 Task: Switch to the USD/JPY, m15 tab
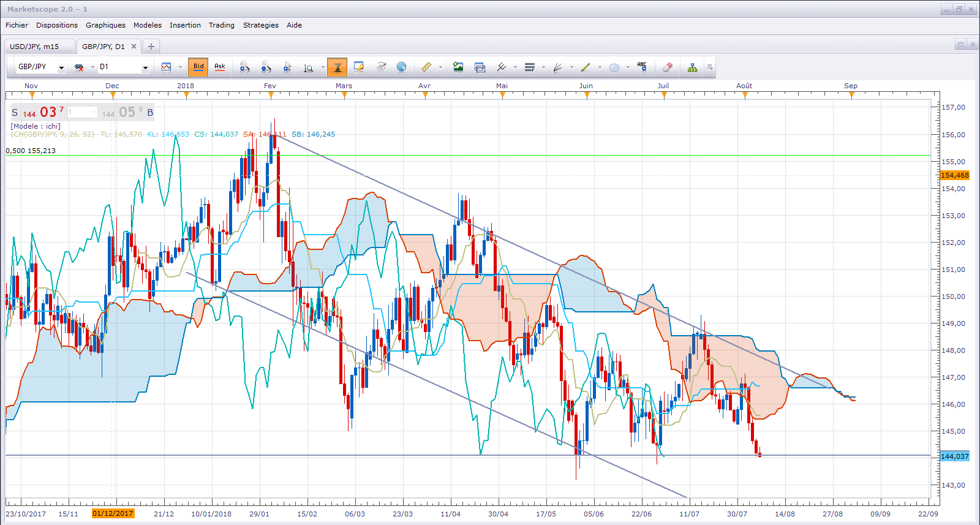pyautogui.click(x=39, y=47)
